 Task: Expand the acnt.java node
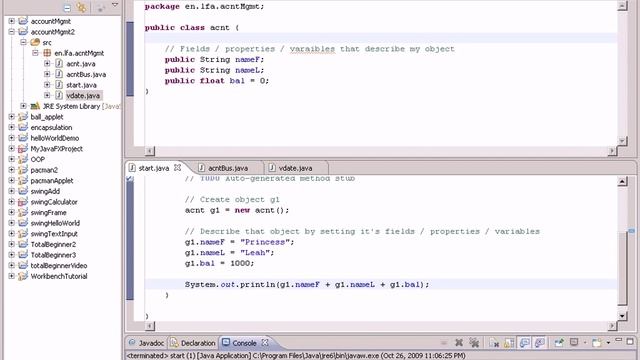pyautogui.click(x=47, y=64)
